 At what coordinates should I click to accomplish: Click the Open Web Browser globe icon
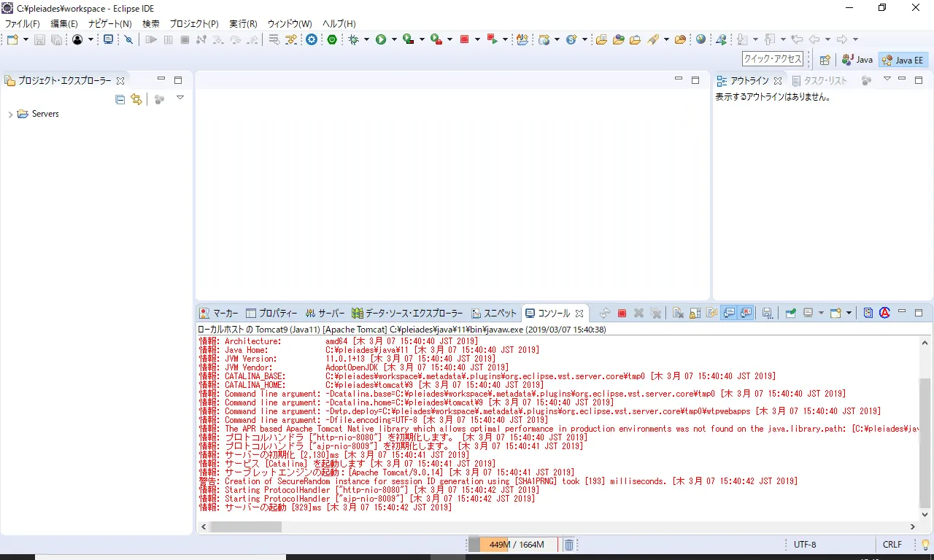(700, 39)
